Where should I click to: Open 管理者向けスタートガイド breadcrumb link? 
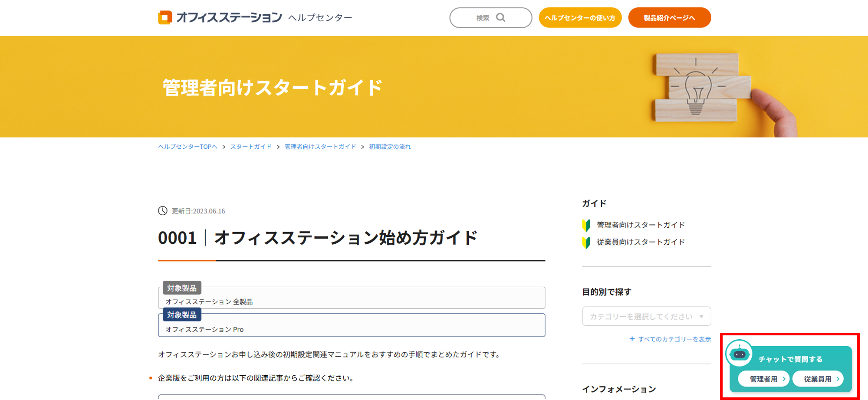tap(320, 147)
